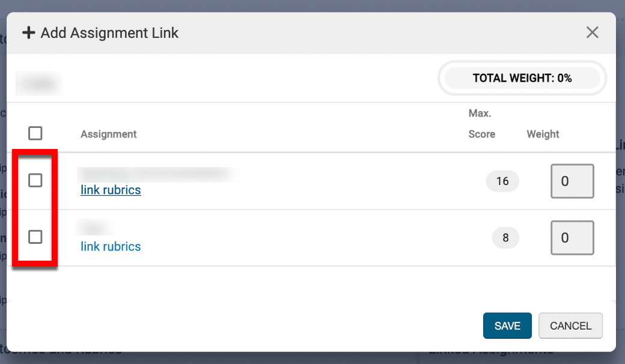
Task: Click the blurred second assignment name
Action: (x=93, y=229)
